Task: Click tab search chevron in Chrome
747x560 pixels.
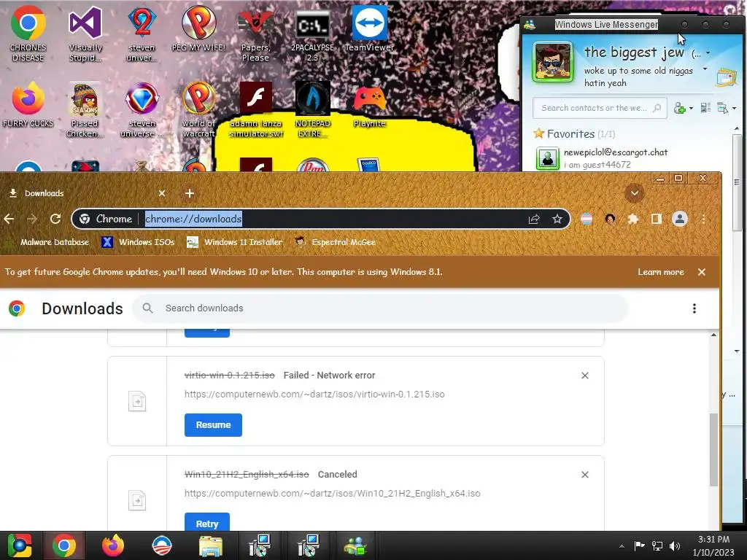Action: tap(635, 193)
